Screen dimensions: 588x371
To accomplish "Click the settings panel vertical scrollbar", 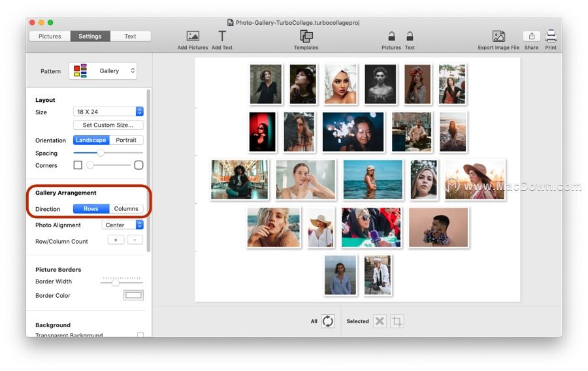I will 148,170.
